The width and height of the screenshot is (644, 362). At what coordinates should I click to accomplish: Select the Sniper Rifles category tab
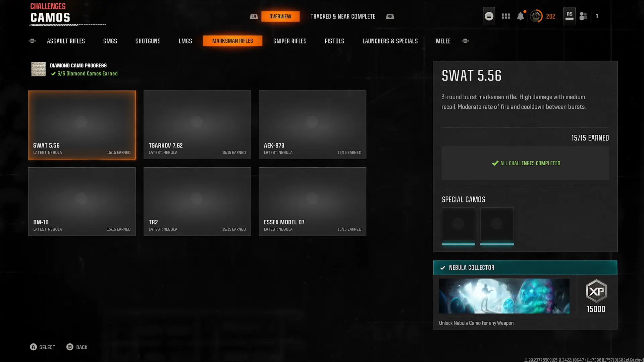290,41
